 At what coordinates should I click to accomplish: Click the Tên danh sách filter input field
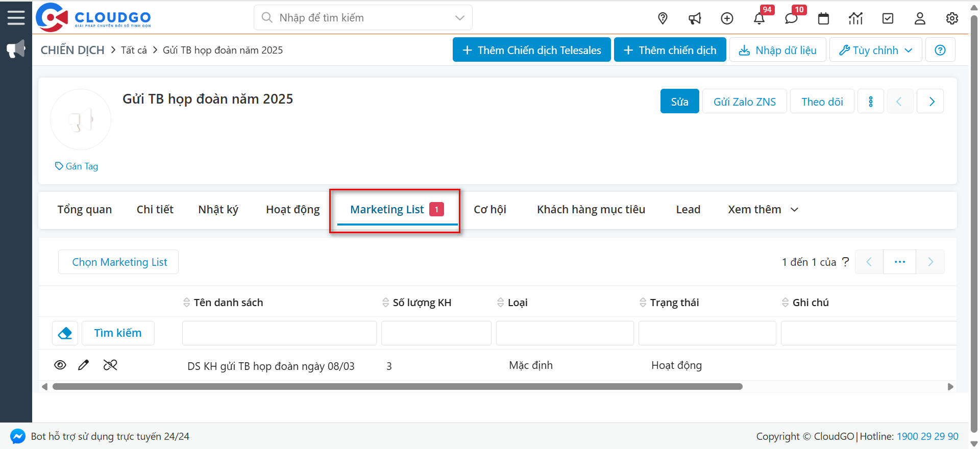pos(279,333)
